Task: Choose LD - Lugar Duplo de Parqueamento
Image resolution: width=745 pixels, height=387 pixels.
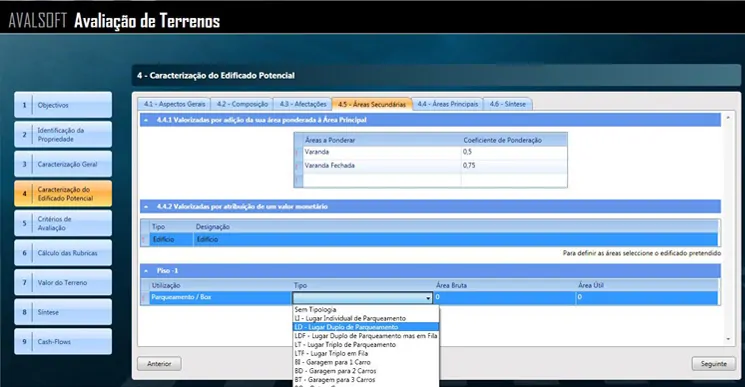Action: pyautogui.click(x=366, y=327)
